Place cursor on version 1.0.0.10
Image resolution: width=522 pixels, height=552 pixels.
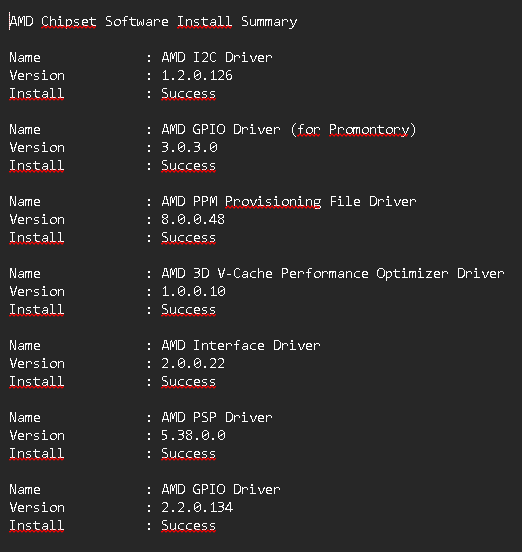pos(193,291)
